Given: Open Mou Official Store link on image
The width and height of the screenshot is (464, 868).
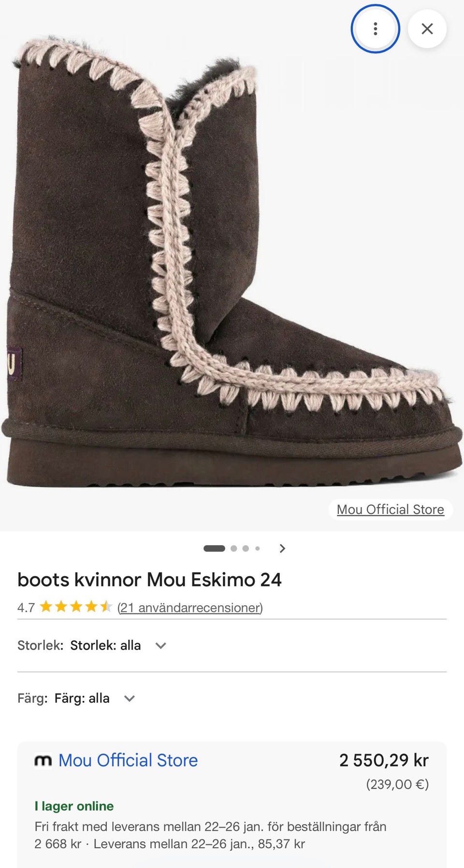Looking at the screenshot, I should 391,510.
